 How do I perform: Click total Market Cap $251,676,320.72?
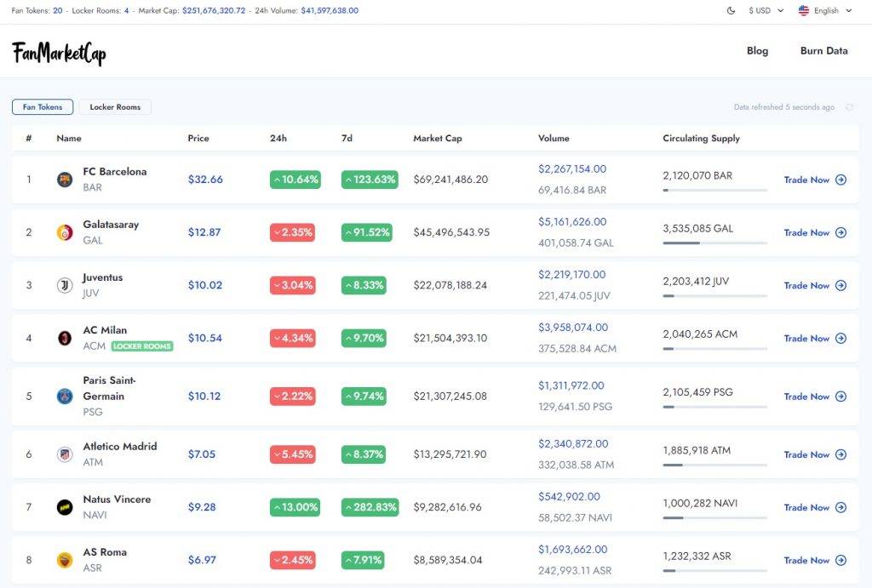[214, 10]
